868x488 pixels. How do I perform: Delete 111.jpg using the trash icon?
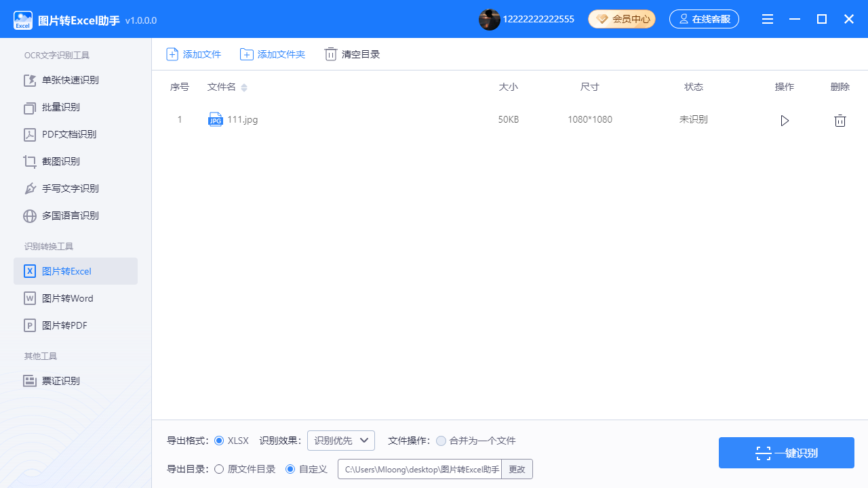[x=840, y=120]
